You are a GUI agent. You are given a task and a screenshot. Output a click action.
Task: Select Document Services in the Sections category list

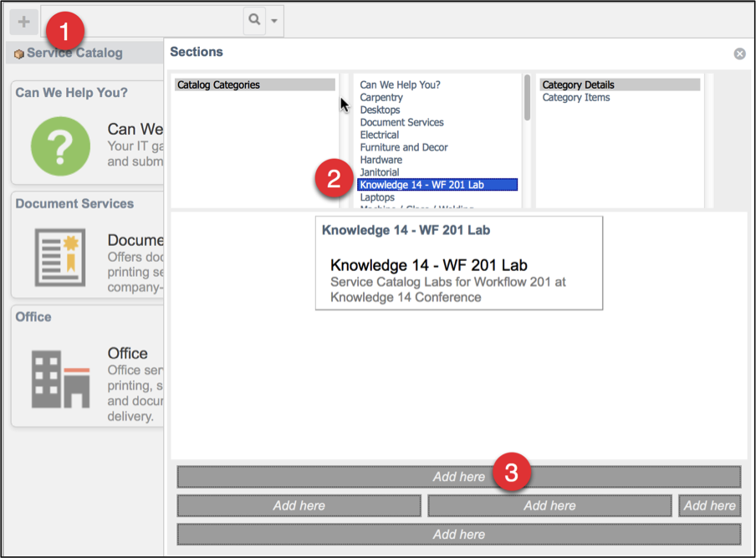coord(401,122)
